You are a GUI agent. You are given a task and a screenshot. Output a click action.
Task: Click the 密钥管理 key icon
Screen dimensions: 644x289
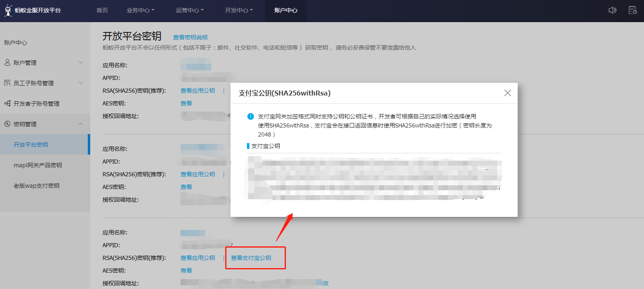click(7, 124)
